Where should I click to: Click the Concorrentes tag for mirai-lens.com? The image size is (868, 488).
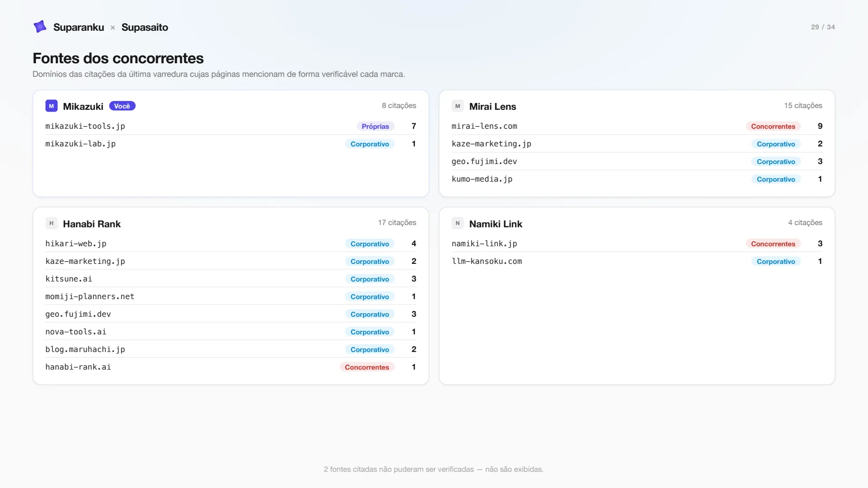[773, 127]
